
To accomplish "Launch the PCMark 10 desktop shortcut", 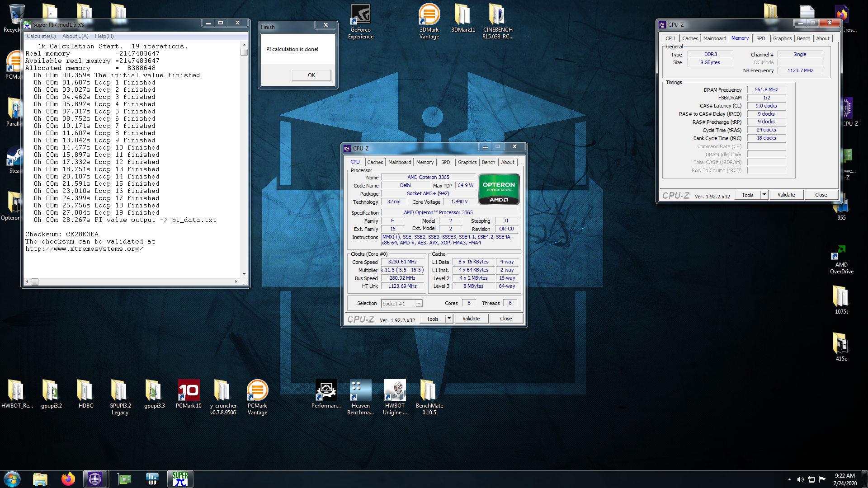I will (x=189, y=394).
